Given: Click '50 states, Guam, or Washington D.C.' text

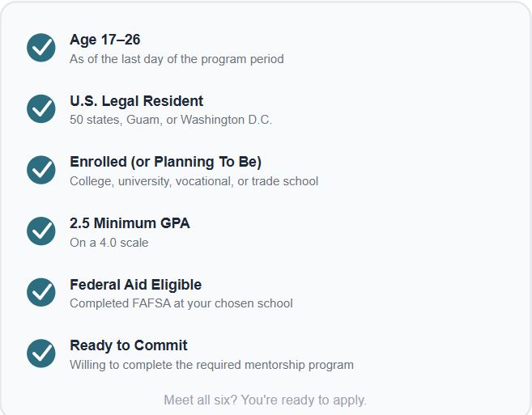Looking at the screenshot, I should pyautogui.click(x=171, y=120).
